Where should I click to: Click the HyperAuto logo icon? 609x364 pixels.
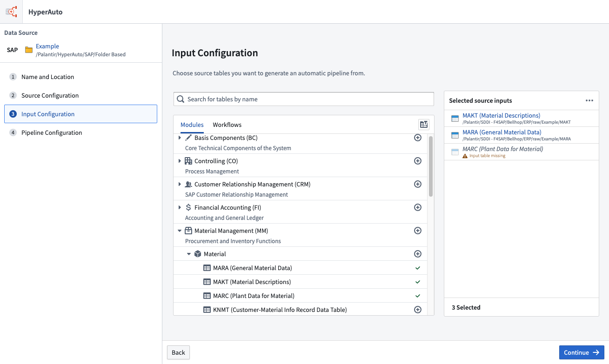point(11,12)
